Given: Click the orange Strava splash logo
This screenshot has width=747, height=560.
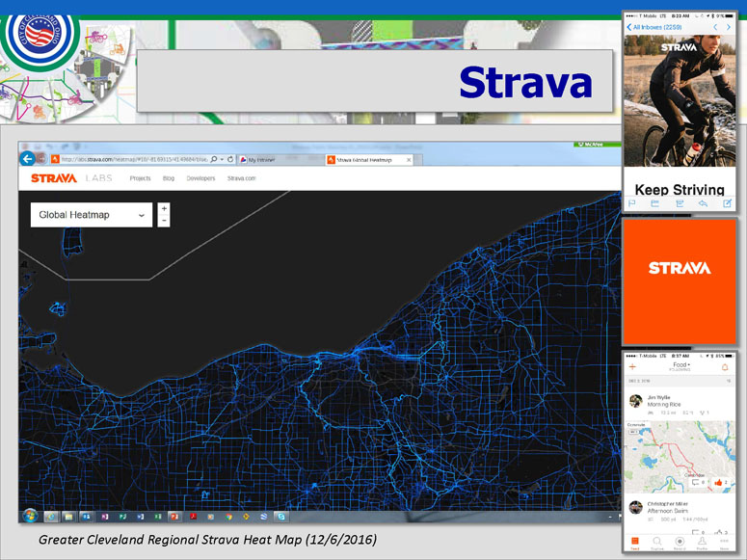Looking at the screenshot, I should 680,268.
